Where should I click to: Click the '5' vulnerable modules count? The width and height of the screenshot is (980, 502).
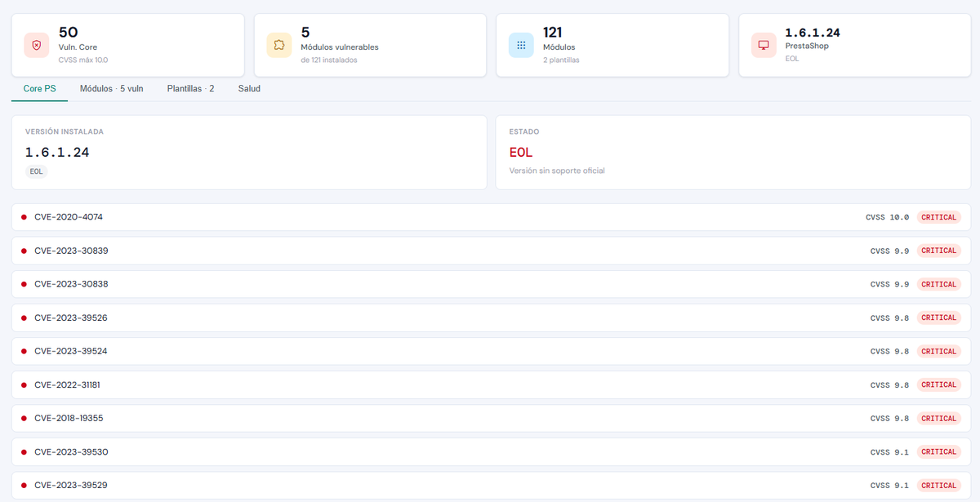[305, 33]
